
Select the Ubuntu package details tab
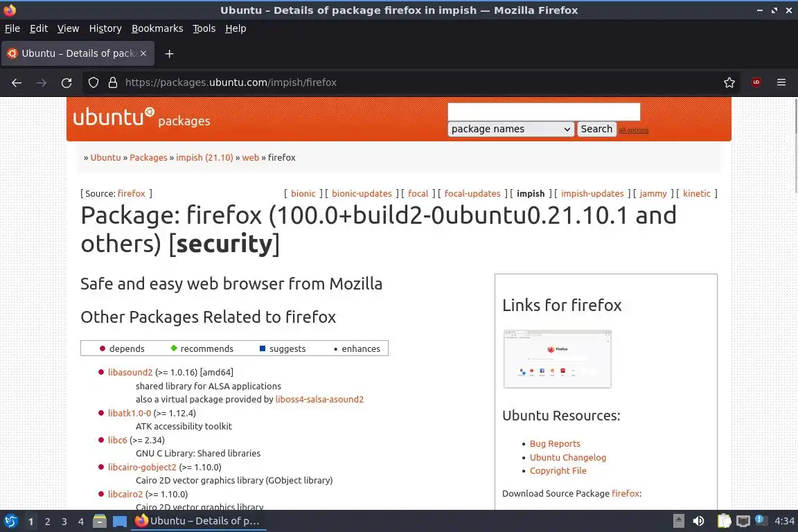(x=78, y=53)
